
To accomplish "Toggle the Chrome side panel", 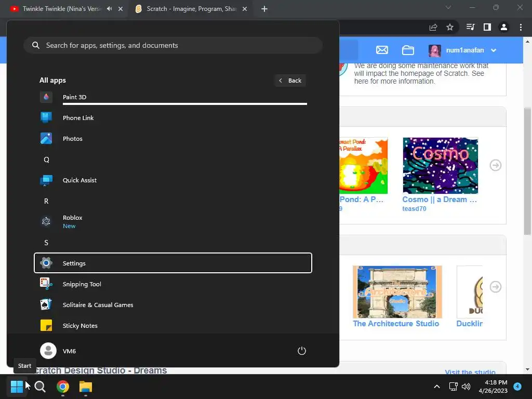I will coord(487,27).
